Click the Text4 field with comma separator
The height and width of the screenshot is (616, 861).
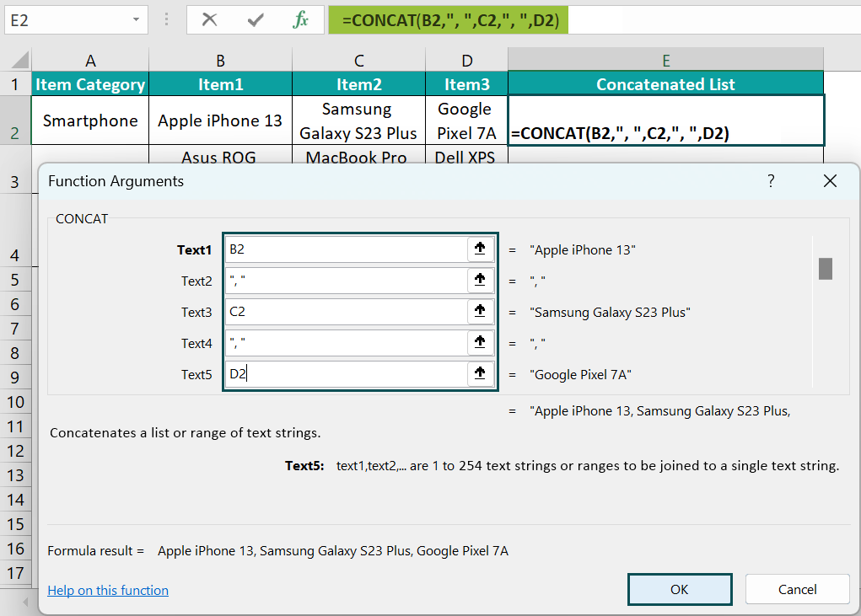(x=347, y=343)
